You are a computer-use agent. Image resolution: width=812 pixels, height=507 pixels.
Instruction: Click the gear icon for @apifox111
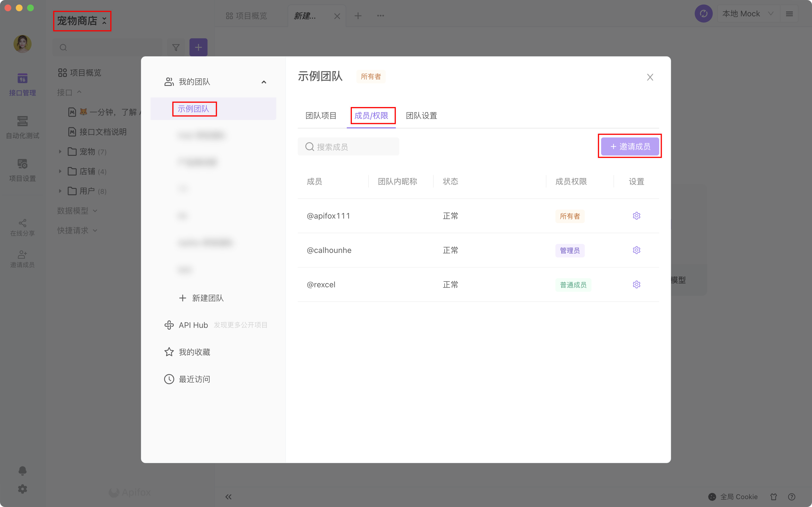point(636,215)
